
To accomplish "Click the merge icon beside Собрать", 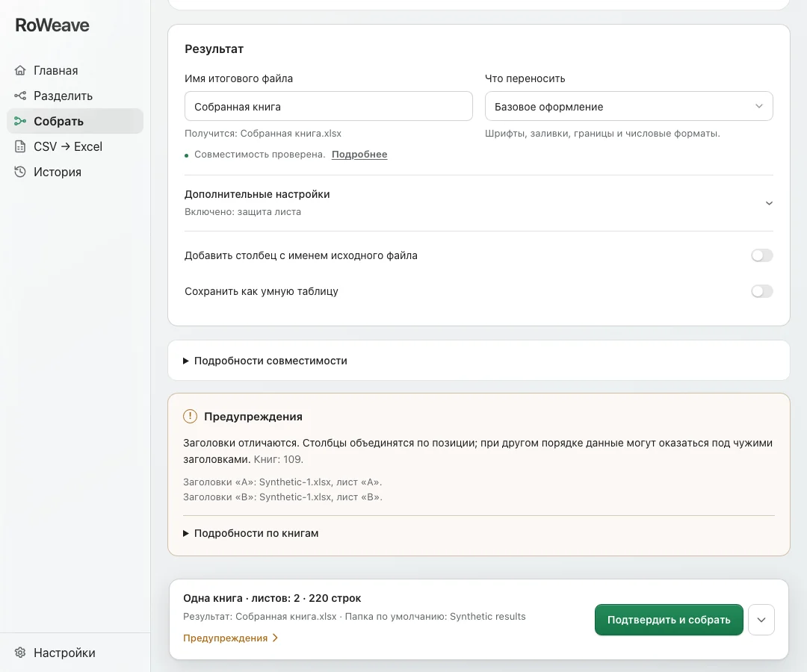I will click(20, 122).
